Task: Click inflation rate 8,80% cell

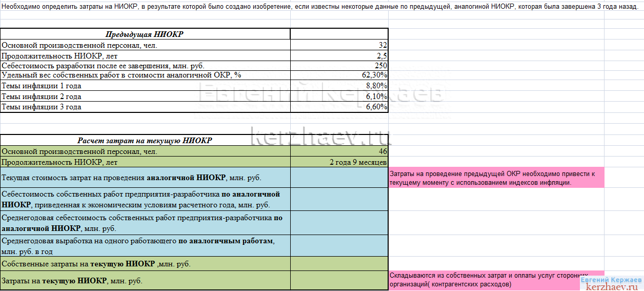Action: tap(339, 86)
